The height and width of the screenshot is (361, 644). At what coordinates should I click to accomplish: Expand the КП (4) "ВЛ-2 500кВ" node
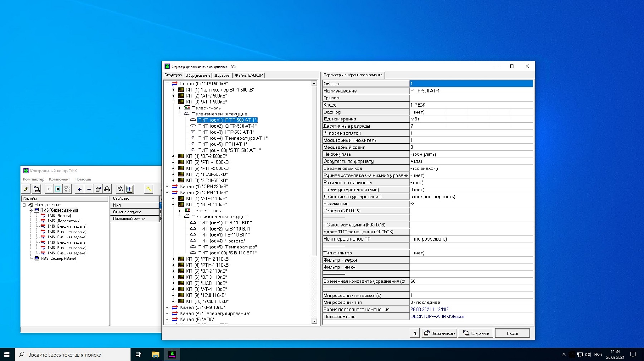[x=174, y=156]
